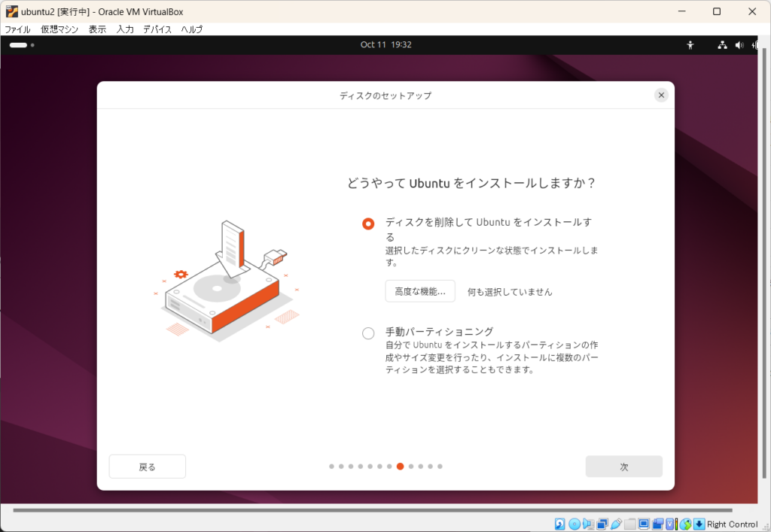
Task: Click the 高度な機能... button
Action: pyautogui.click(x=420, y=291)
